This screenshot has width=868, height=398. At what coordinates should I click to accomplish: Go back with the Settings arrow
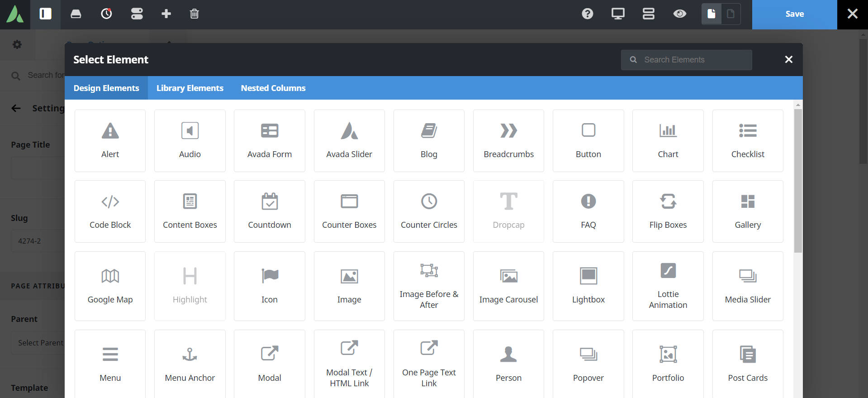point(16,108)
